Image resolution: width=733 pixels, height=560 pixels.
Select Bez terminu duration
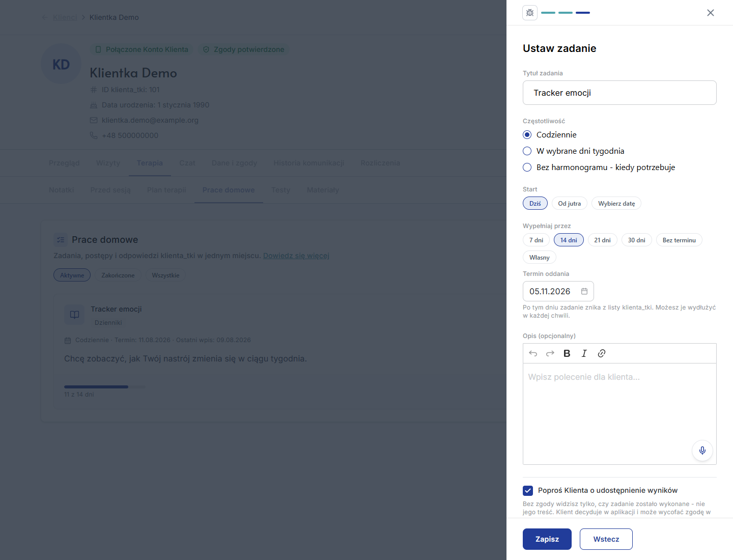coord(679,240)
